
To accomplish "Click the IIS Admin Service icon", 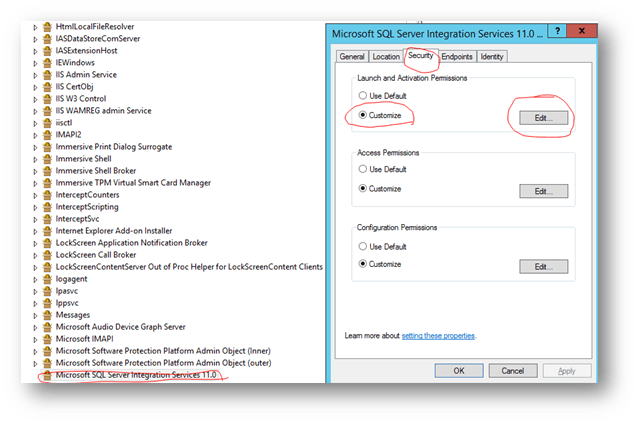I will 47,74.
